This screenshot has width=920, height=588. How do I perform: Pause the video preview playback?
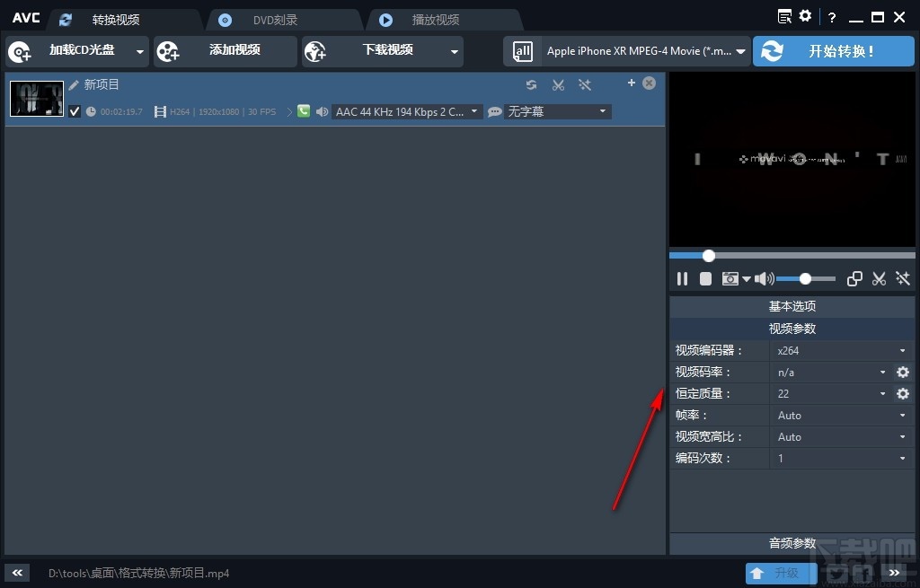point(682,278)
